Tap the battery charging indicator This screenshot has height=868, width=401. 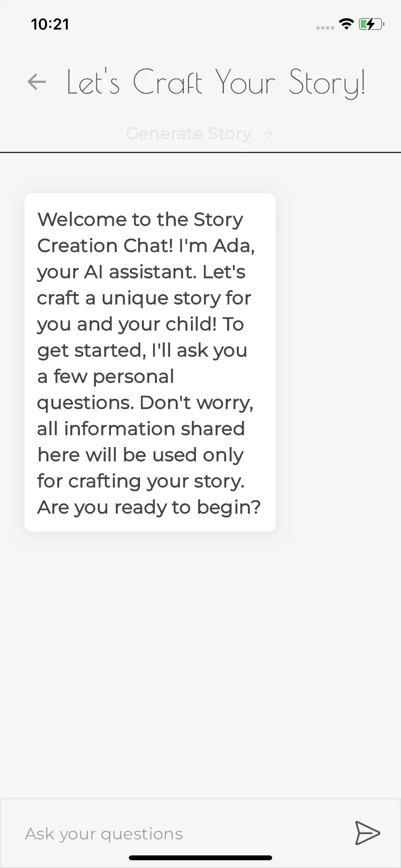pyautogui.click(x=371, y=24)
